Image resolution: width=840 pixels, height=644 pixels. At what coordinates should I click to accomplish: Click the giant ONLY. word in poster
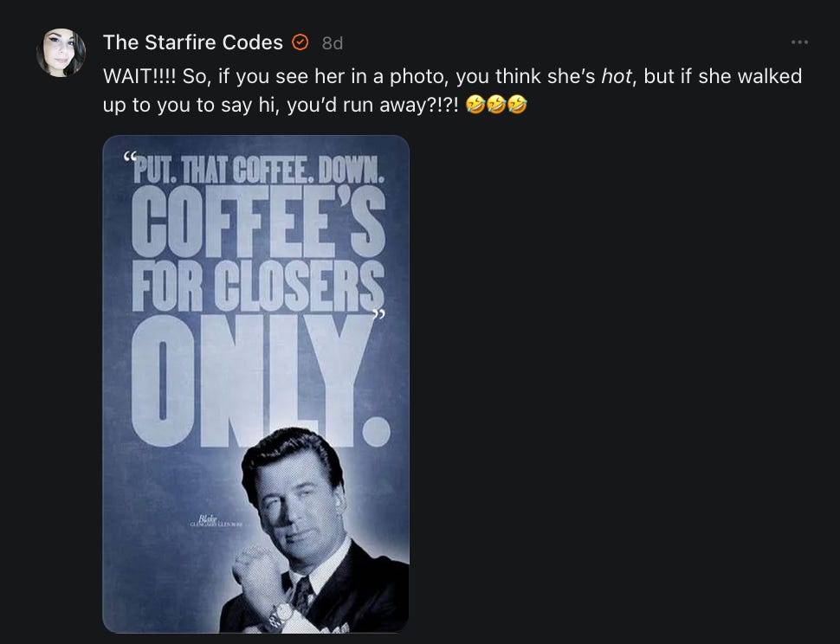tap(261, 381)
